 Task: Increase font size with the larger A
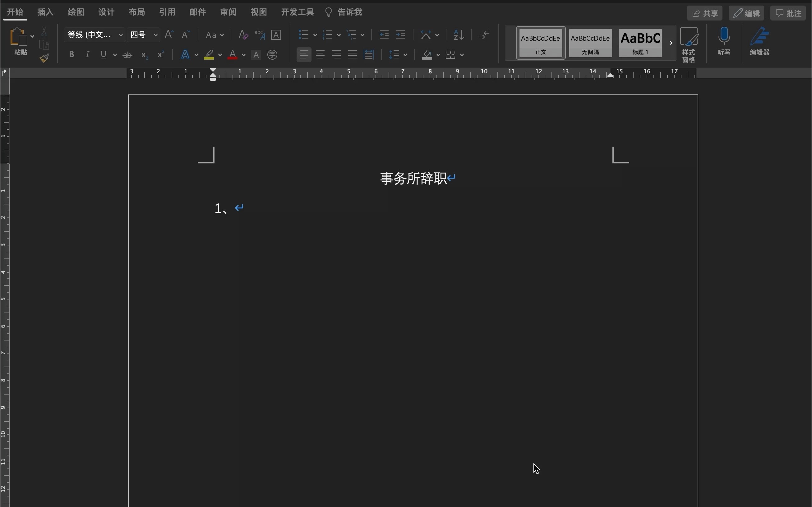(169, 34)
